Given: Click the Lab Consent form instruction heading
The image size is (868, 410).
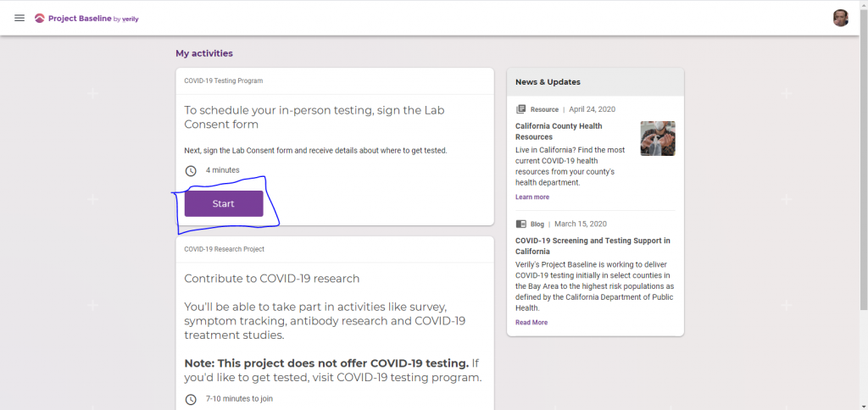Looking at the screenshot, I should pos(314,117).
